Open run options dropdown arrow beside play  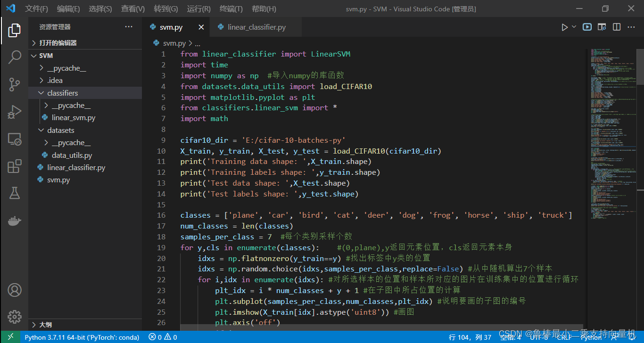click(574, 27)
